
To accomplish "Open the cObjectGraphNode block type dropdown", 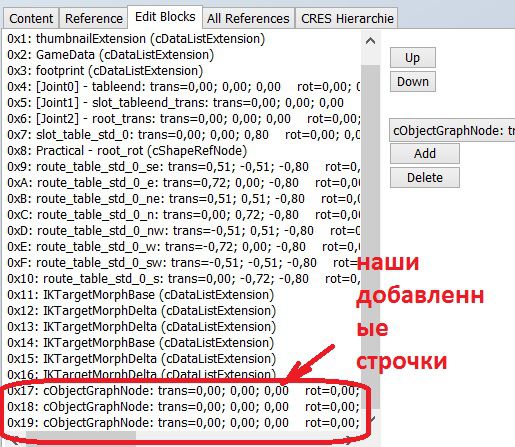I will pyautogui.click(x=452, y=130).
